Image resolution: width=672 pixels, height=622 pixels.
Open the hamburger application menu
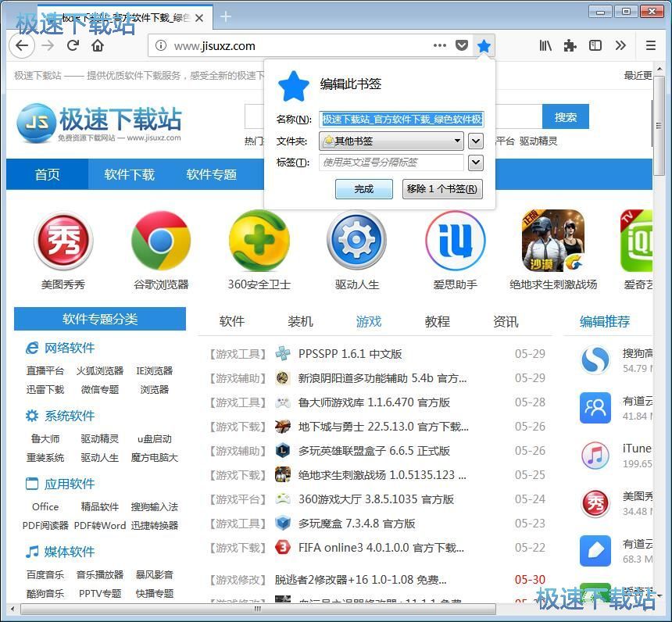(x=650, y=46)
